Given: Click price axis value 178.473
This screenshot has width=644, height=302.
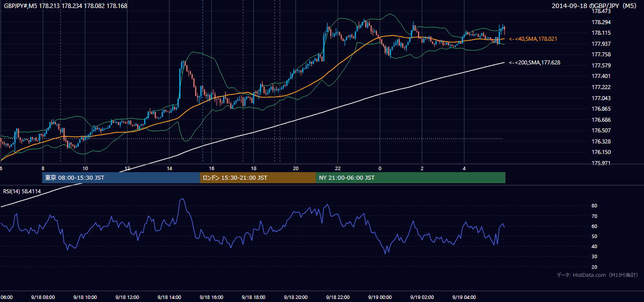Looking at the screenshot, I should click(601, 11).
